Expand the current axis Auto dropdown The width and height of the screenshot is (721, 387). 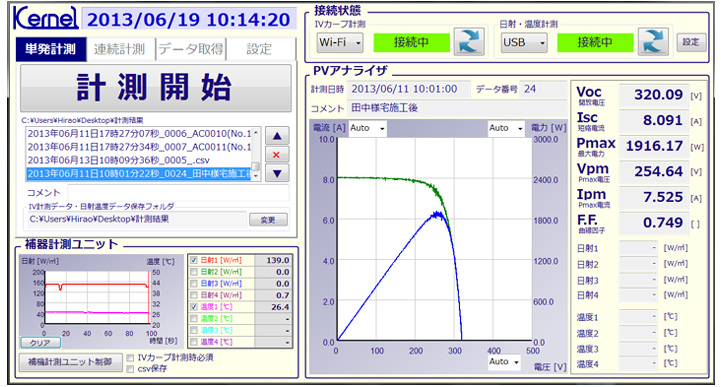point(367,128)
